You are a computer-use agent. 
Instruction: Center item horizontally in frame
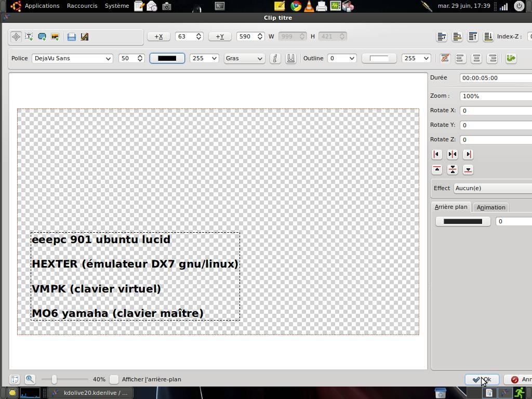point(453,154)
